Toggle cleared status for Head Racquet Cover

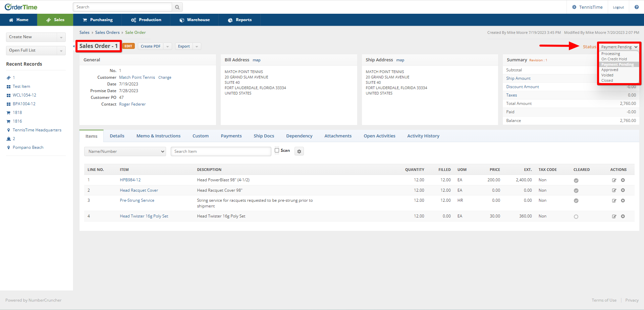tap(576, 191)
